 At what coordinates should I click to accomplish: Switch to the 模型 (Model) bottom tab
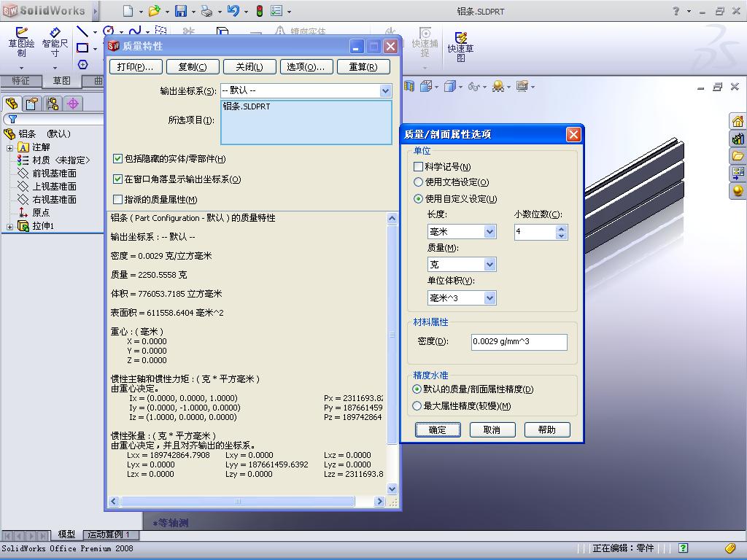[66, 534]
